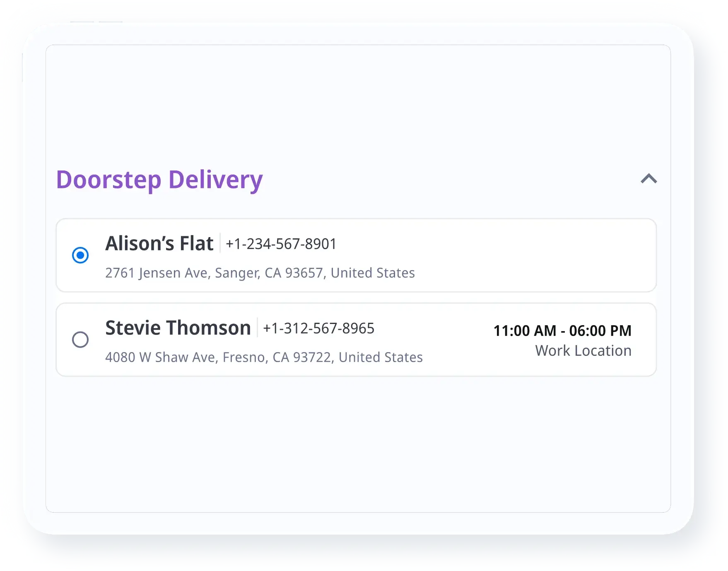
Task: Select the Alison's Flat radio button
Action: pyautogui.click(x=80, y=255)
